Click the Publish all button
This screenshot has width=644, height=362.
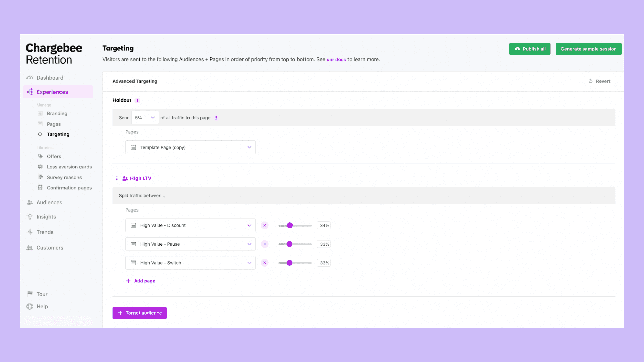(x=530, y=49)
